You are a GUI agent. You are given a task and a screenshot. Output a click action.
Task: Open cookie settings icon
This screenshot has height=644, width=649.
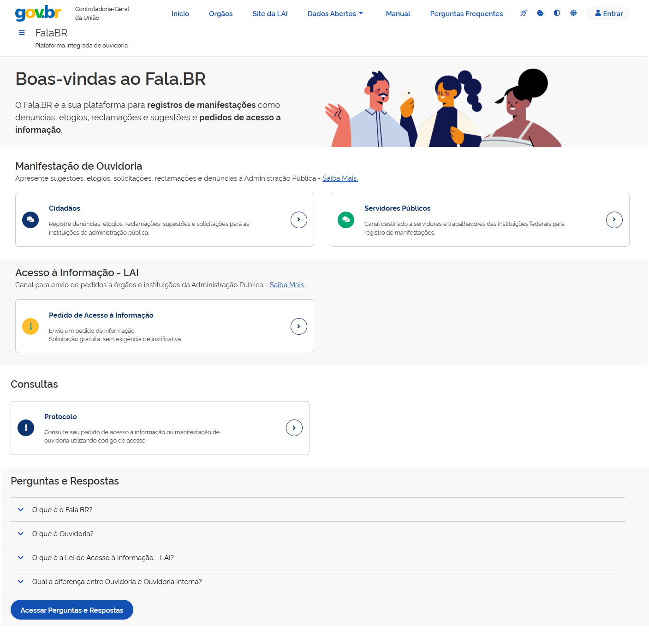coord(540,13)
